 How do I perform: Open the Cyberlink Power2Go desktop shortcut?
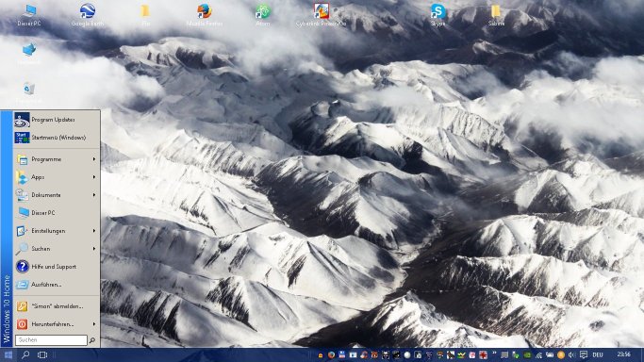pyautogui.click(x=322, y=15)
